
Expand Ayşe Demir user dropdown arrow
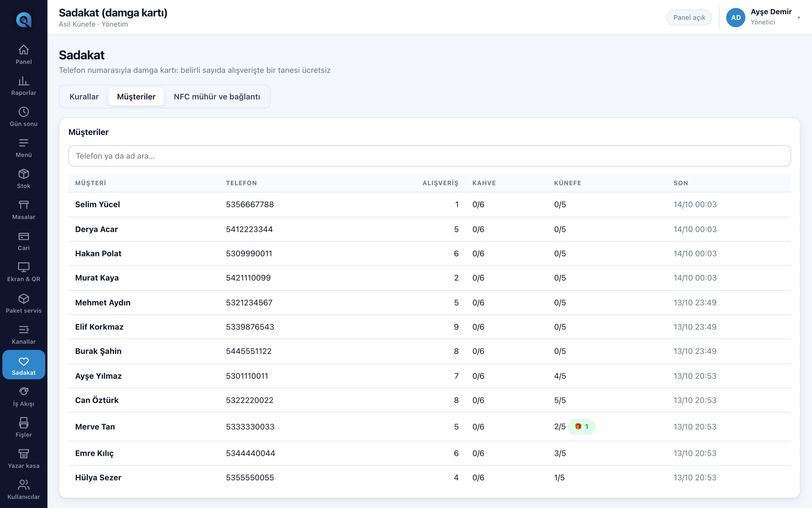(798, 18)
